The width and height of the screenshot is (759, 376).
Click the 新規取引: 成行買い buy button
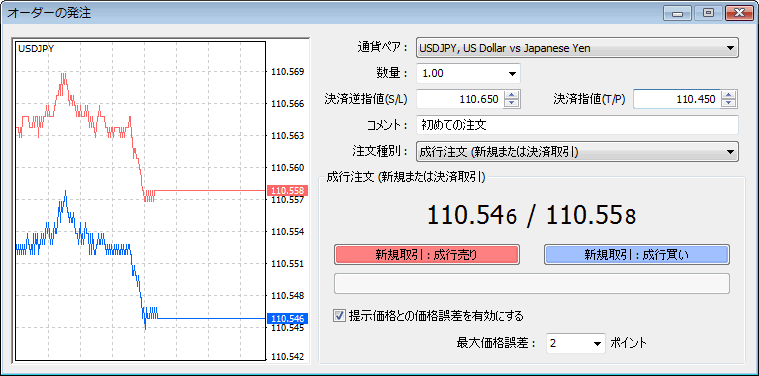pos(637,255)
